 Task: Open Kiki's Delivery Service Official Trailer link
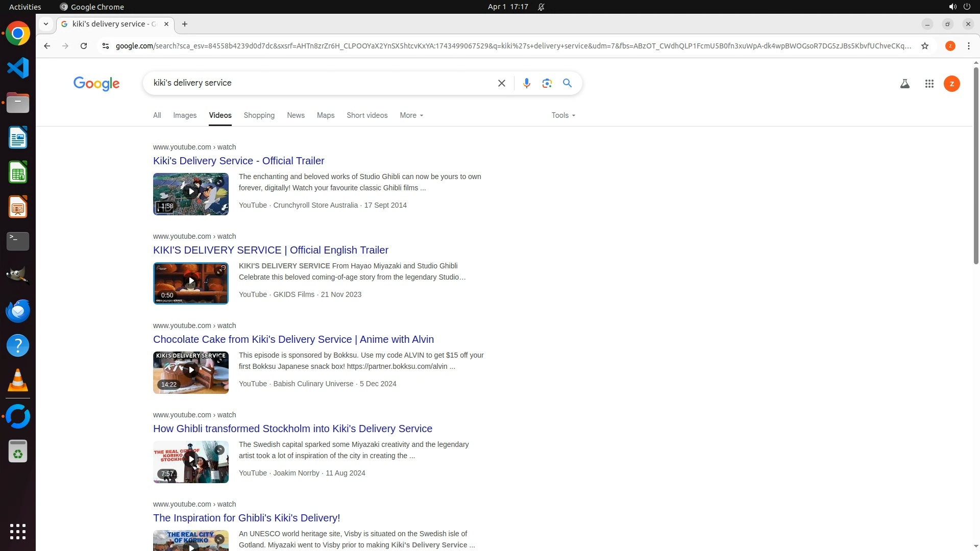238,161
